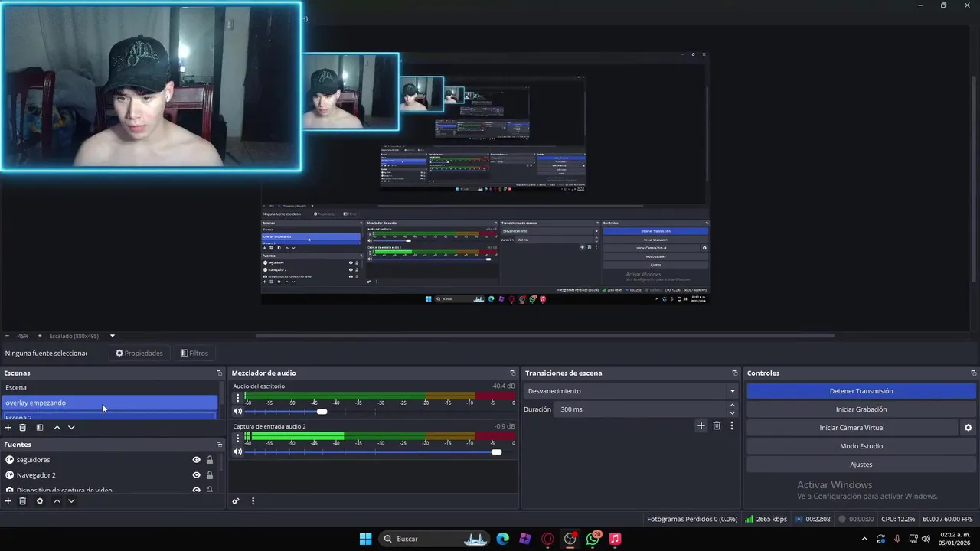Viewport: 980px width, 551px height.
Task: Hide the Navegador 2 source
Action: click(196, 475)
